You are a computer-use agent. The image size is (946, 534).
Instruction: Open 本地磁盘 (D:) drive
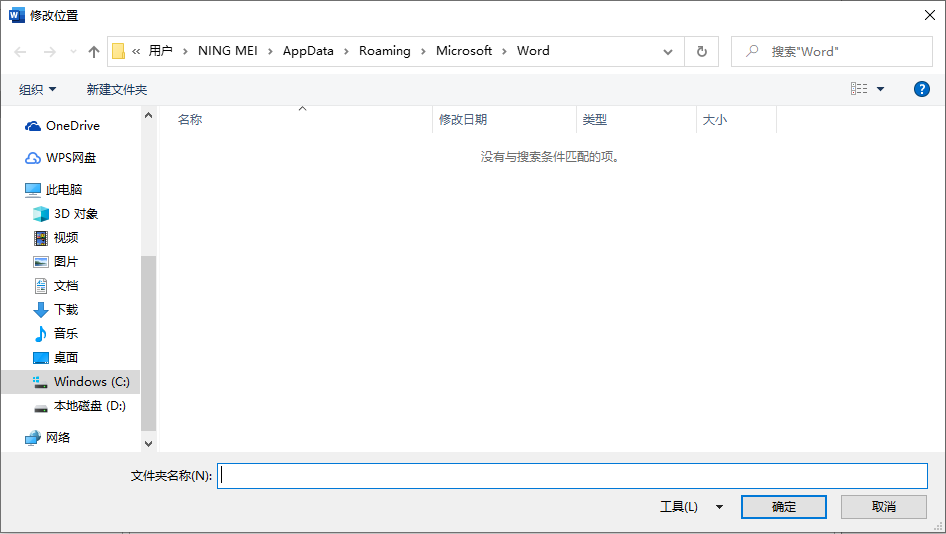tap(89, 406)
